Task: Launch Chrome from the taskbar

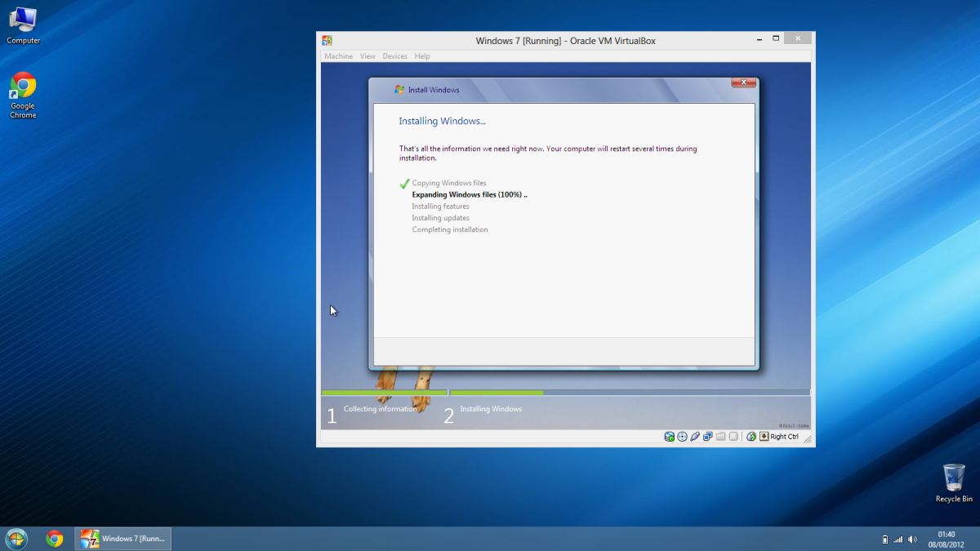Action: point(55,539)
